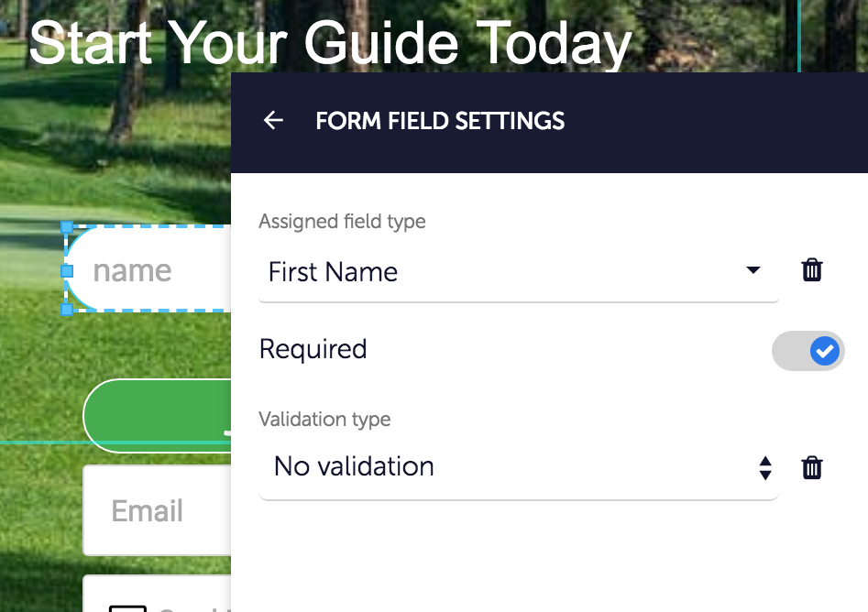
Task: Toggle the Required switch off
Action: [x=808, y=351]
